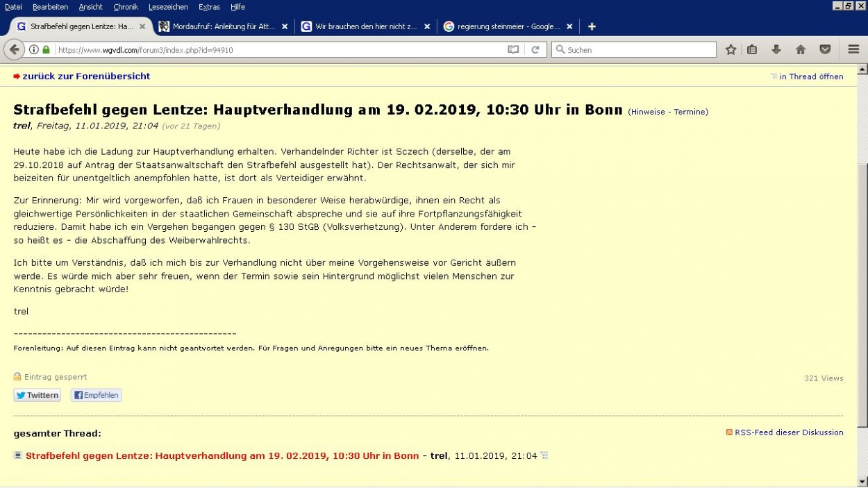
Task: Open the bookmarks library icon
Action: click(751, 49)
